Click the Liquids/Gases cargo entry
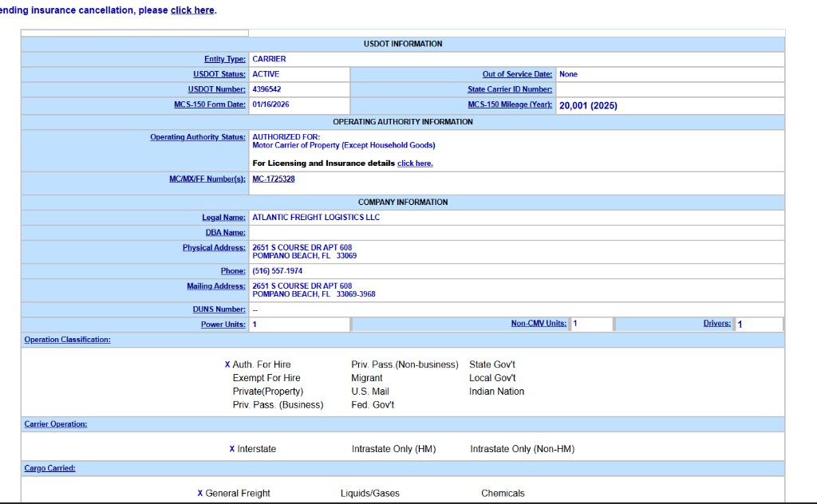Screen dimensions: 817x504 (370, 493)
